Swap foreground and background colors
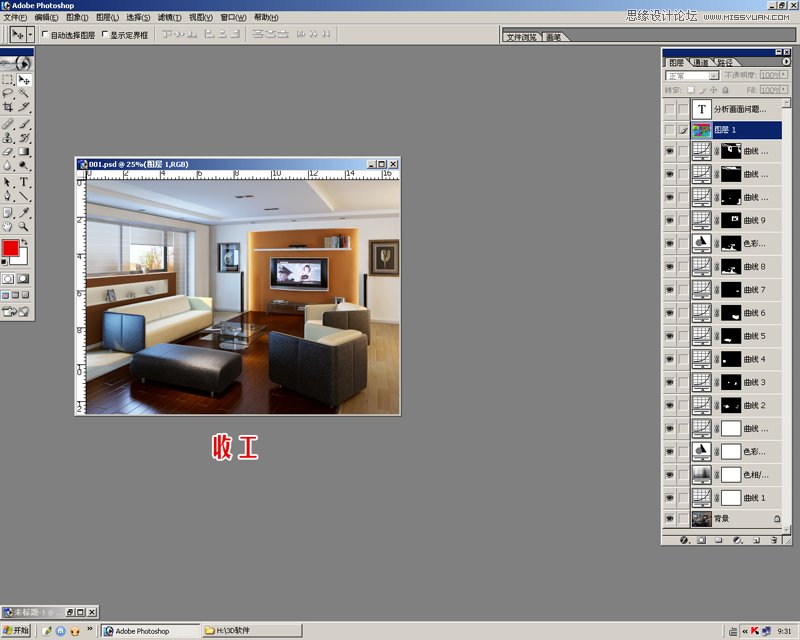The width and height of the screenshot is (800, 640). pos(24,242)
